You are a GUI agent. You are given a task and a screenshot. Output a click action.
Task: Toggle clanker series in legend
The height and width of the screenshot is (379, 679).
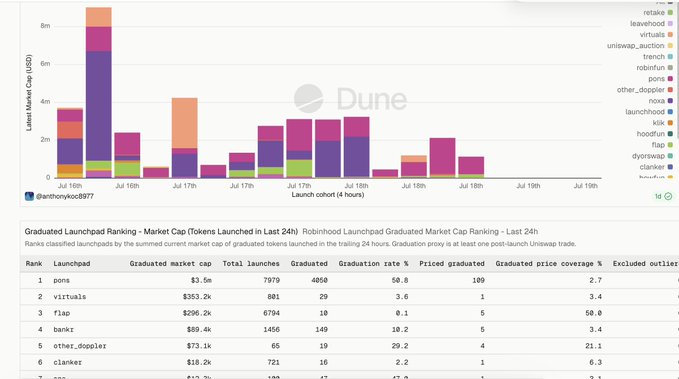pos(656,167)
